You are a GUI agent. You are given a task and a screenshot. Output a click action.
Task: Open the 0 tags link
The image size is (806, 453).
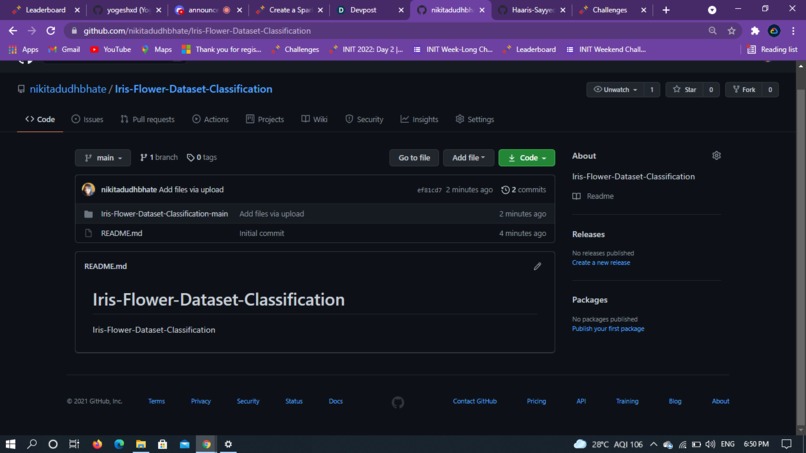point(202,157)
